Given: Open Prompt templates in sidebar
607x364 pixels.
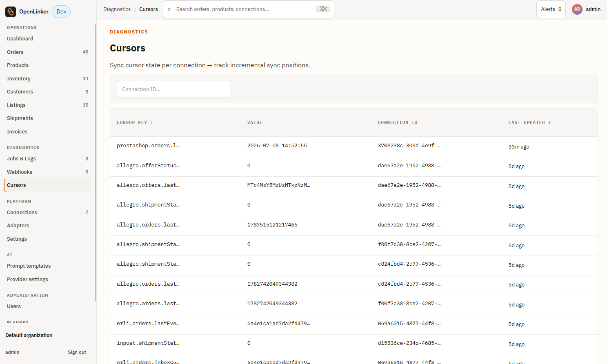Looking at the screenshot, I should click(47, 266).
